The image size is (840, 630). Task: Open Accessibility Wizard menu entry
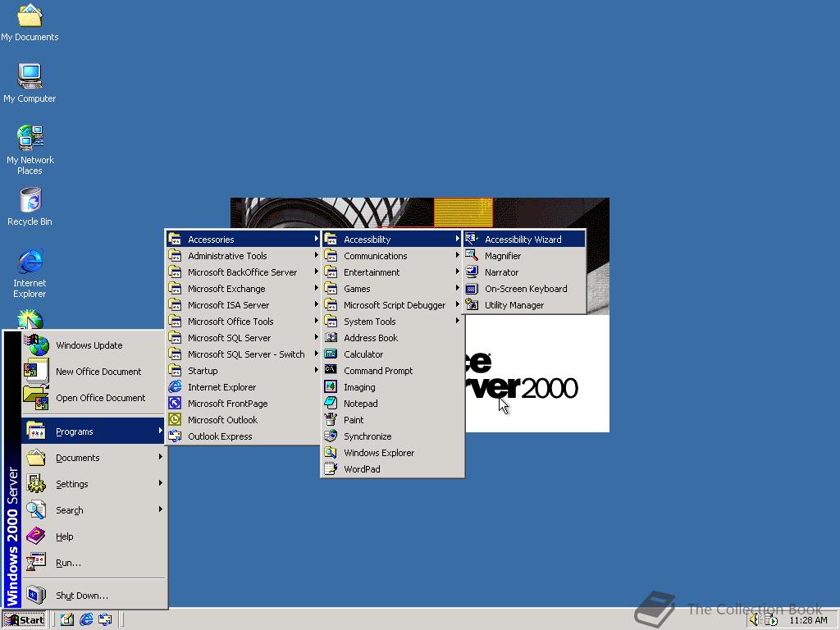click(524, 240)
